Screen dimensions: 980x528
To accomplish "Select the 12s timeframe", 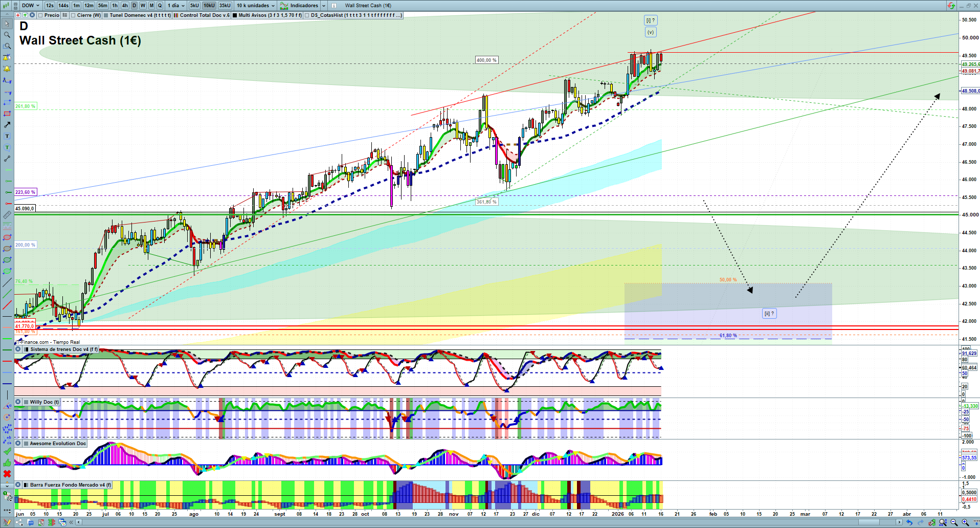I will (50, 6).
